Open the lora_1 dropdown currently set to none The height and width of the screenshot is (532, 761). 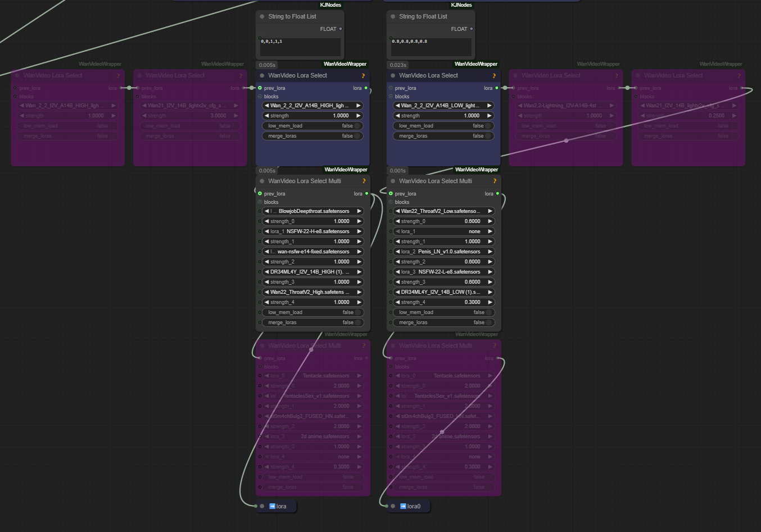coord(443,231)
